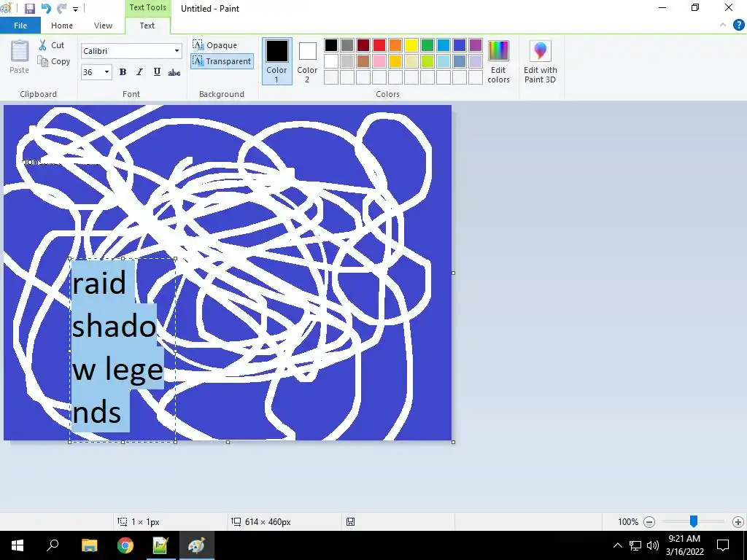Open Paint Help question mark

tap(738, 26)
